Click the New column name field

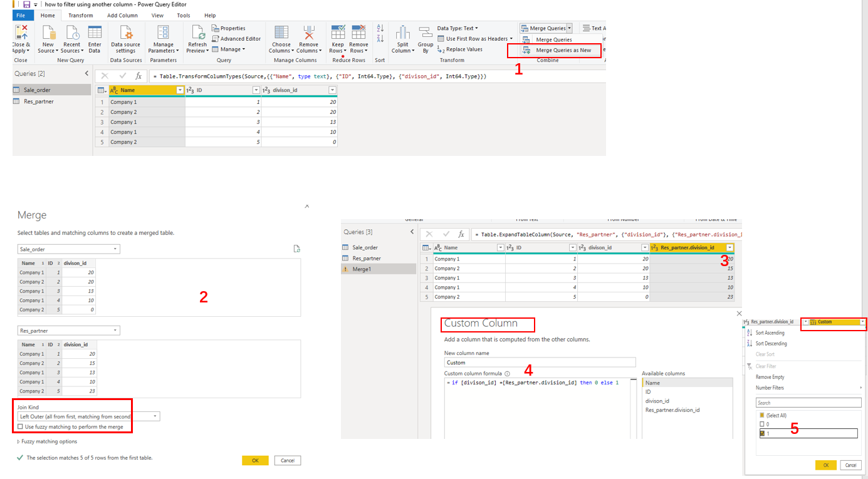540,363
